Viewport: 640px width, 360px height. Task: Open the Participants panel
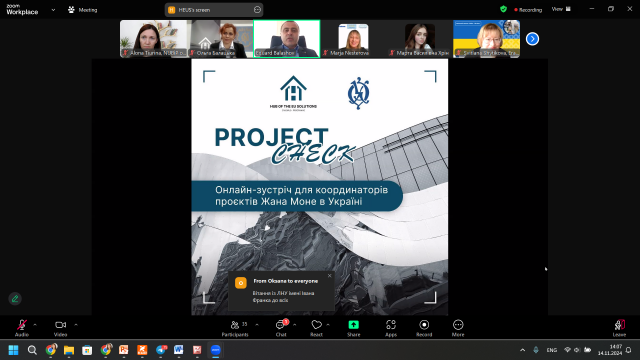coord(235,328)
